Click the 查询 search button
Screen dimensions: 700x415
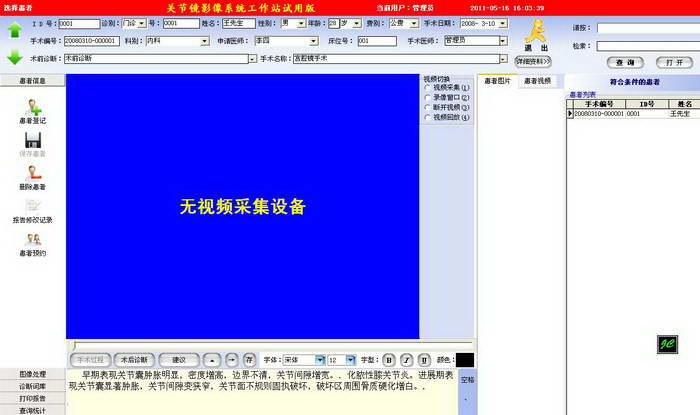click(x=625, y=62)
